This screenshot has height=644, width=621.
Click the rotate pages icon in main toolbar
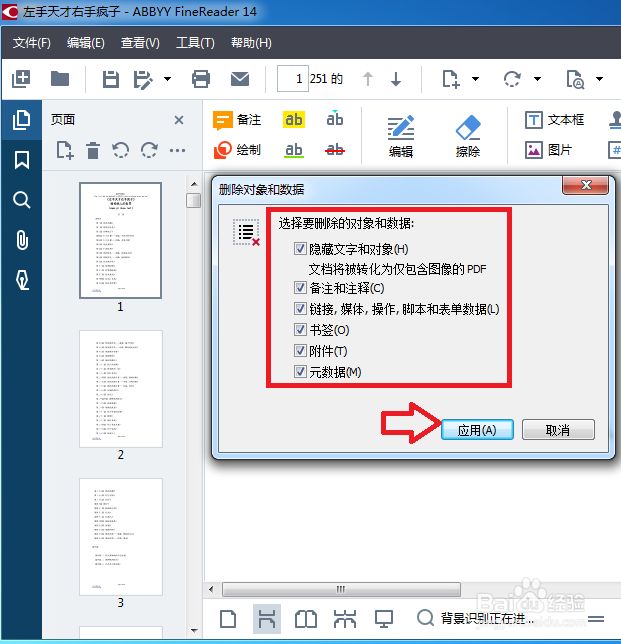(512, 79)
